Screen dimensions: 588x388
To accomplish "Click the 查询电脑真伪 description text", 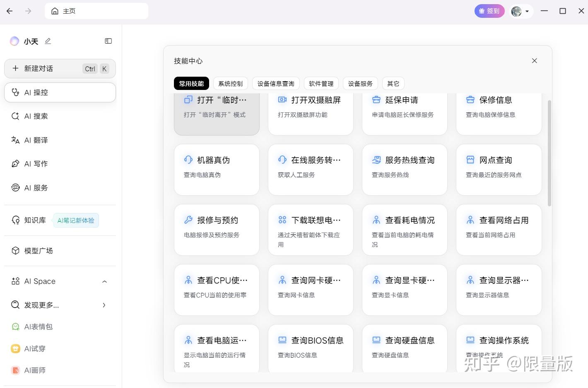I will point(202,175).
